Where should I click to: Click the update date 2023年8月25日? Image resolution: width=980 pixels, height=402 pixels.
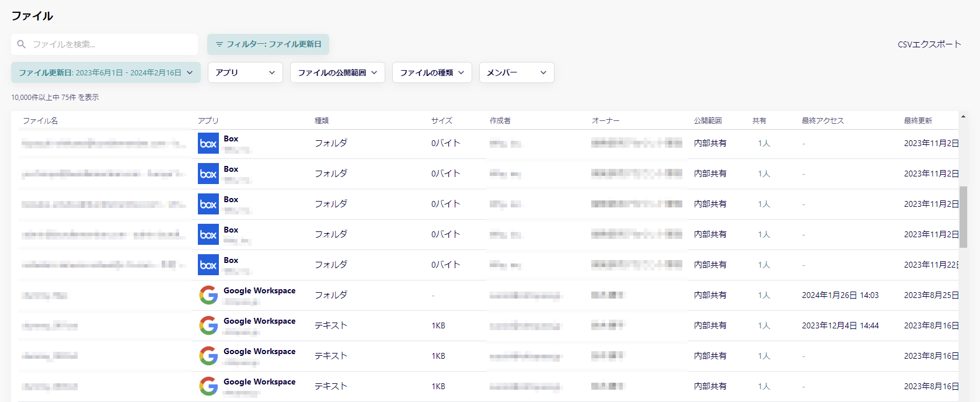pos(931,295)
